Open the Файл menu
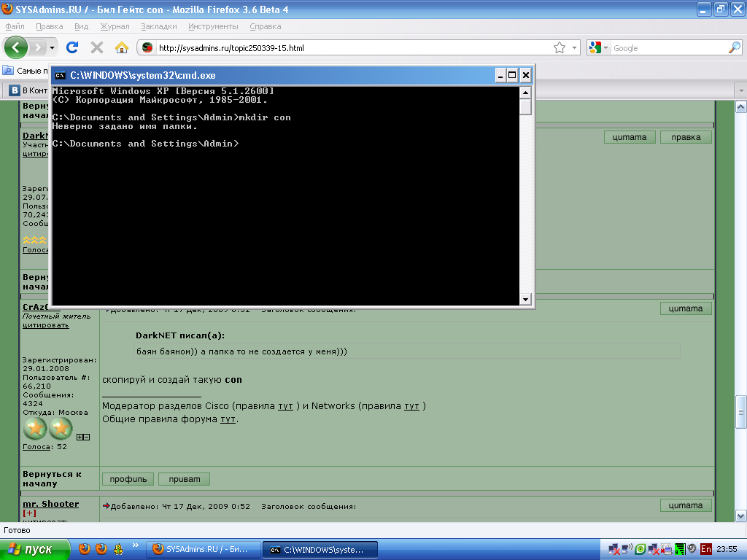 tap(15, 26)
